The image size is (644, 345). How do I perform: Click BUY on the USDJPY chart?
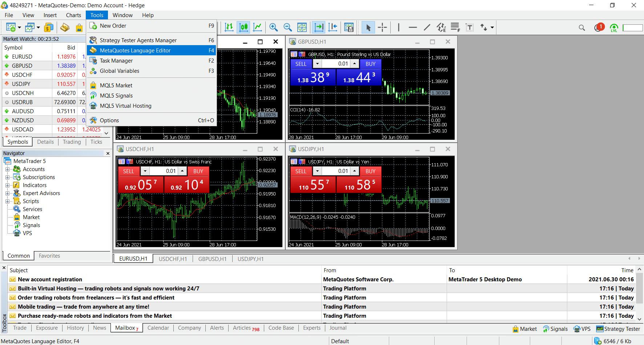click(x=371, y=171)
